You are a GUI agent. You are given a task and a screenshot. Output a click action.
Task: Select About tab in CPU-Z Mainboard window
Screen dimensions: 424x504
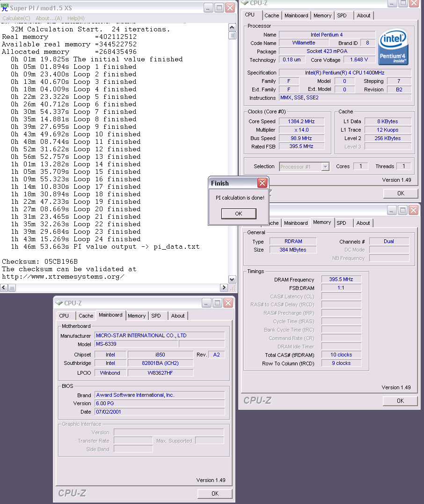coord(178,316)
